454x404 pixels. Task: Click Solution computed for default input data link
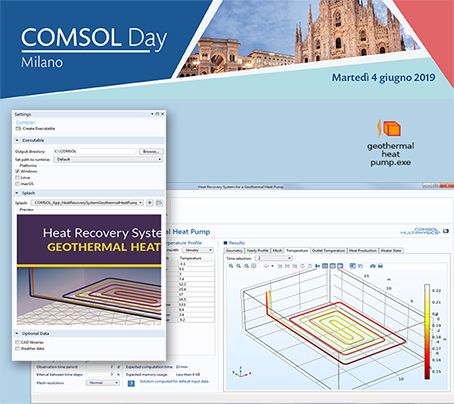pos(174,381)
